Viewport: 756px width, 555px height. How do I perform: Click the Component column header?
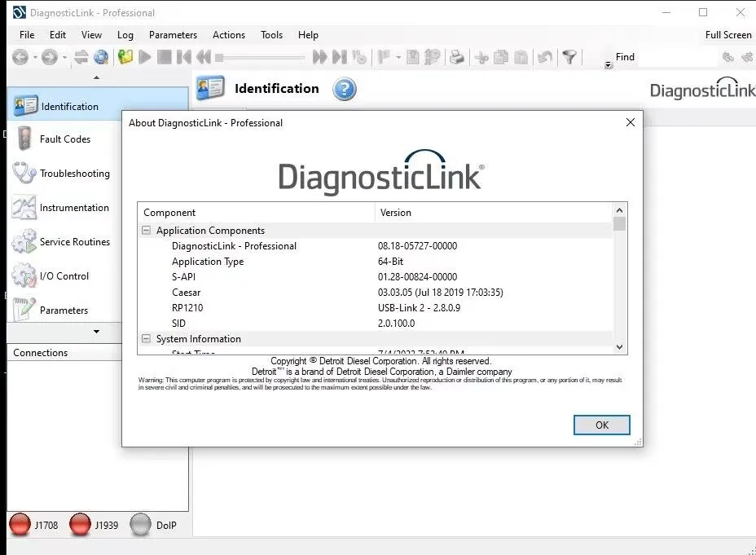click(257, 213)
